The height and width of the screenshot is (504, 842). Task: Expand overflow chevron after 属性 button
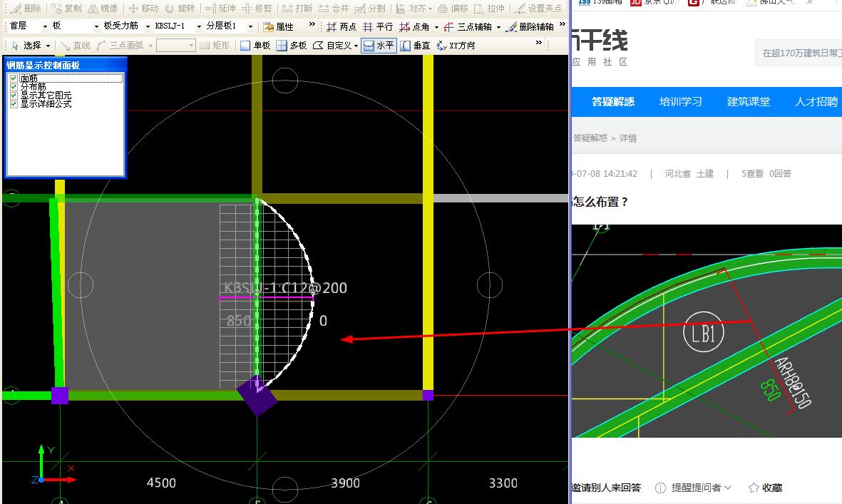[312, 24]
